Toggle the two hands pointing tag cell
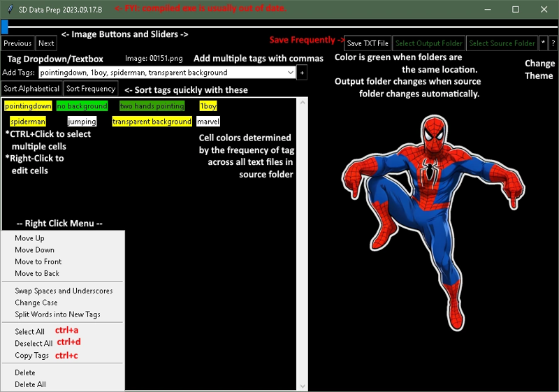Screen dimensions: 559x392 (x=152, y=106)
